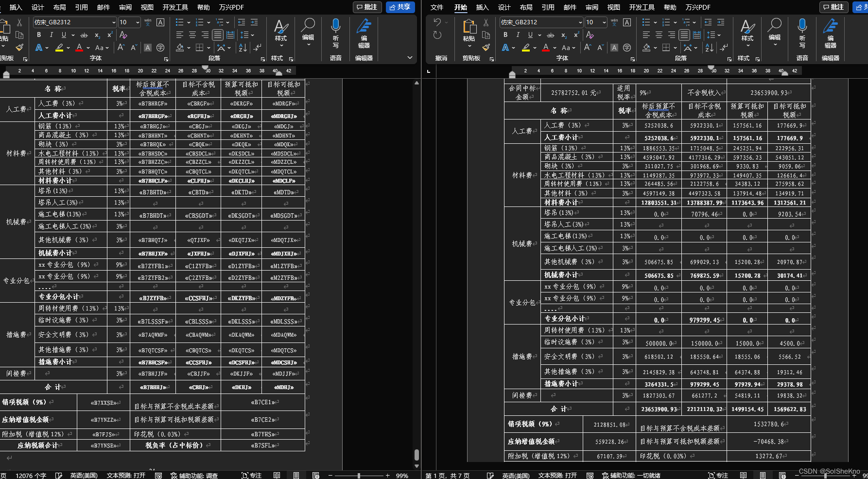Screen dimensions: 868x479
Task: Toggle Bold in the left window
Action: (39, 35)
